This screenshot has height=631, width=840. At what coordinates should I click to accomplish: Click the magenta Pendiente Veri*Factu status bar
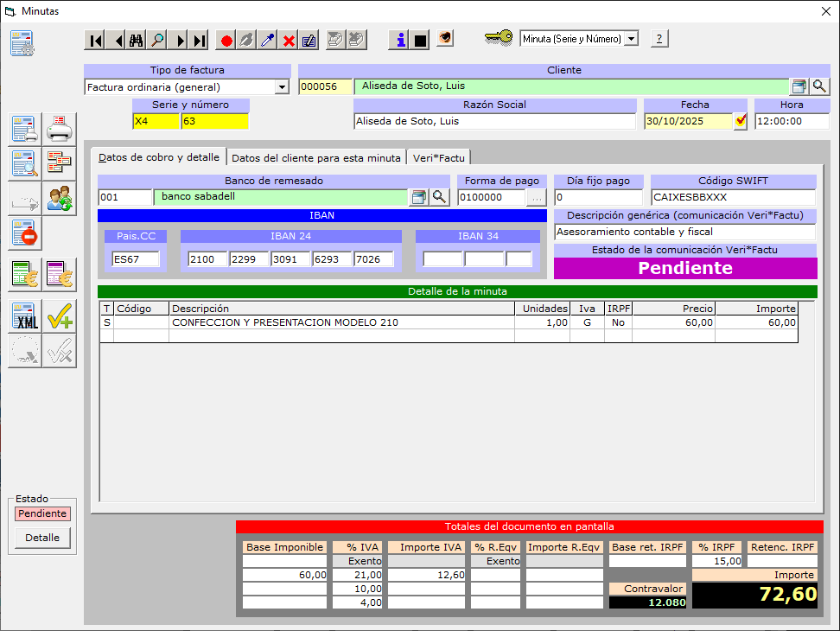(684, 268)
